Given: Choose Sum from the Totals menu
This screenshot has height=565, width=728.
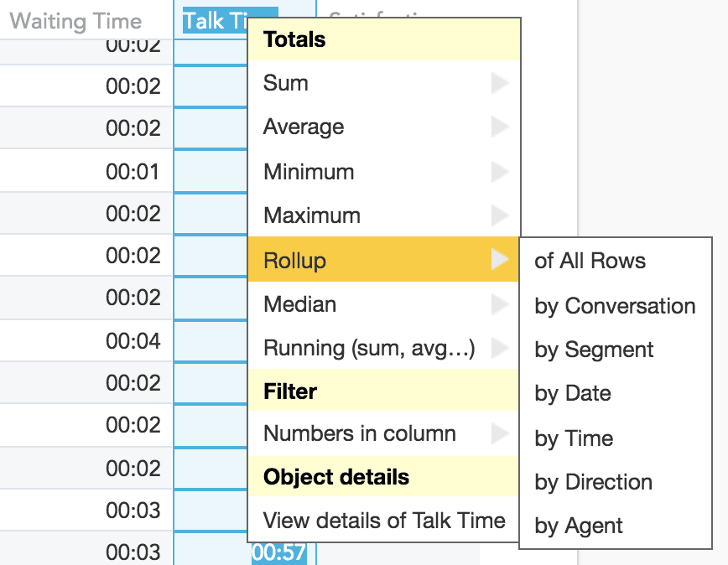Looking at the screenshot, I should [x=286, y=83].
